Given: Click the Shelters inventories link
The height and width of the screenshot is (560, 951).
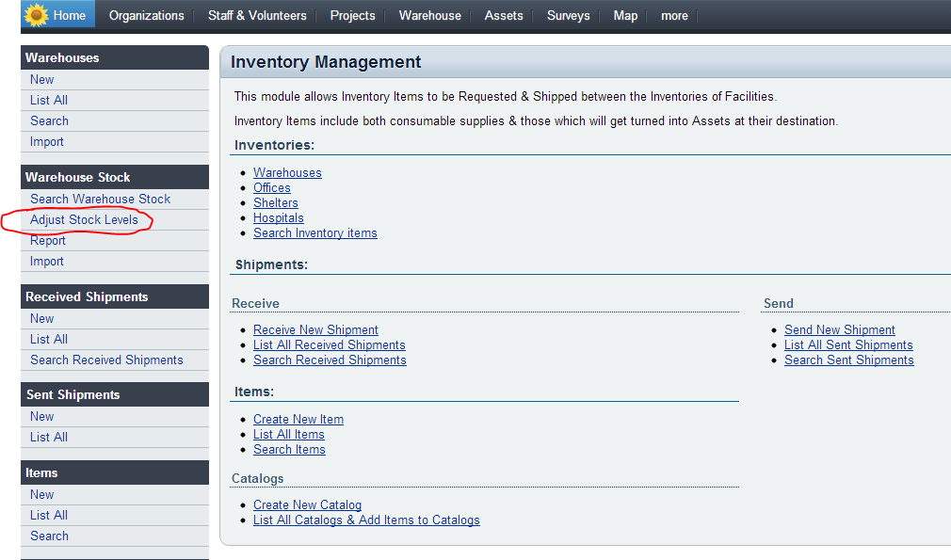Looking at the screenshot, I should [x=275, y=202].
